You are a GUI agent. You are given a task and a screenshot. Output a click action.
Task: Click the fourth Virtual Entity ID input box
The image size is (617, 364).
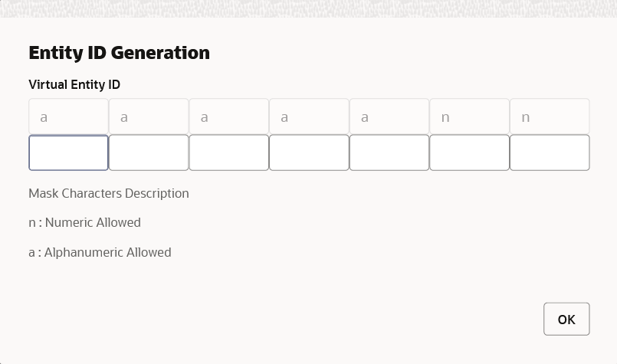(x=309, y=152)
